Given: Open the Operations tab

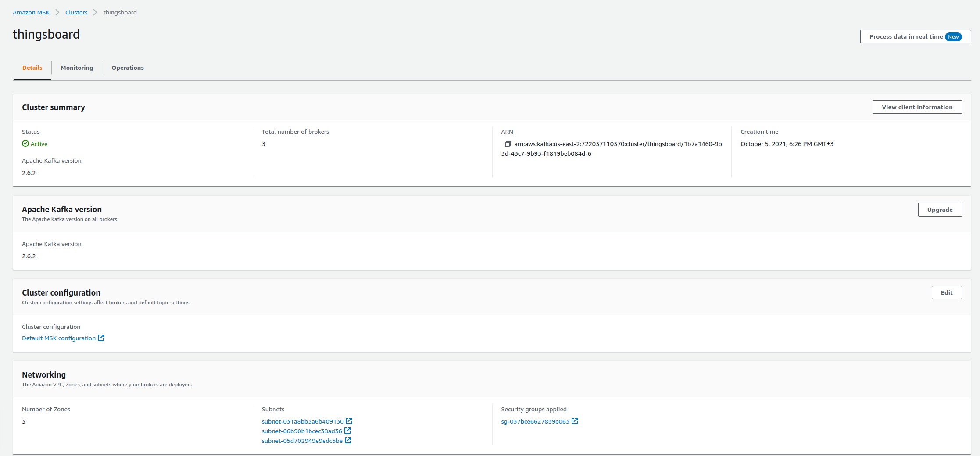Looking at the screenshot, I should tap(128, 68).
